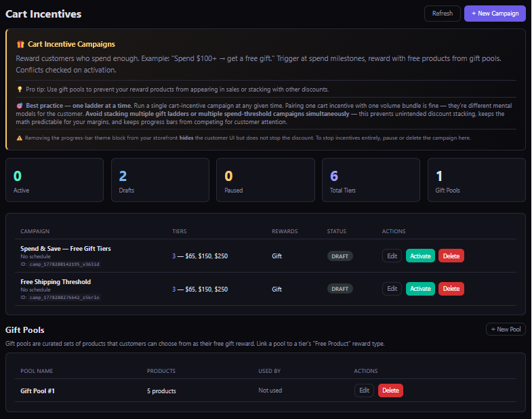Click the PRODUCTS column header
The height and width of the screenshot is (419, 532).
pos(161,371)
